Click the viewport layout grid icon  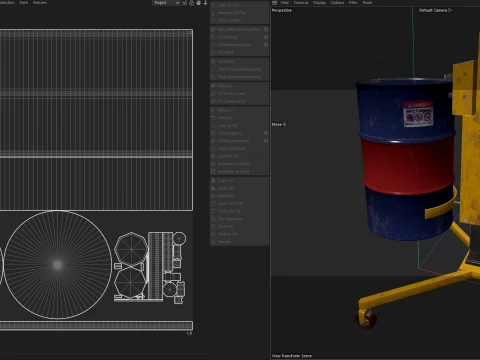274,3
